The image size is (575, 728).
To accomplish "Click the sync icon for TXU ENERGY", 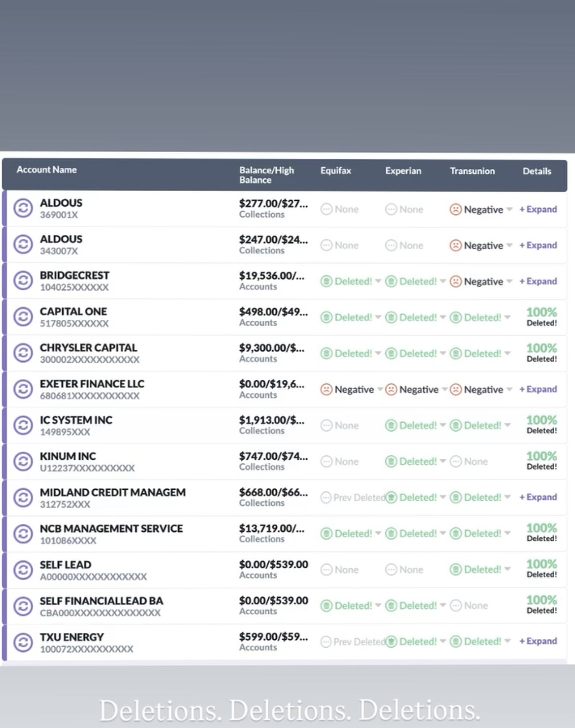I will pyautogui.click(x=23, y=642).
